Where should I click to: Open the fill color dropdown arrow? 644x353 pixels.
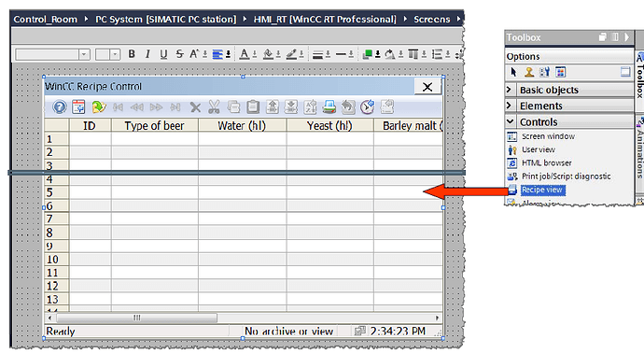click(x=278, y=55)
